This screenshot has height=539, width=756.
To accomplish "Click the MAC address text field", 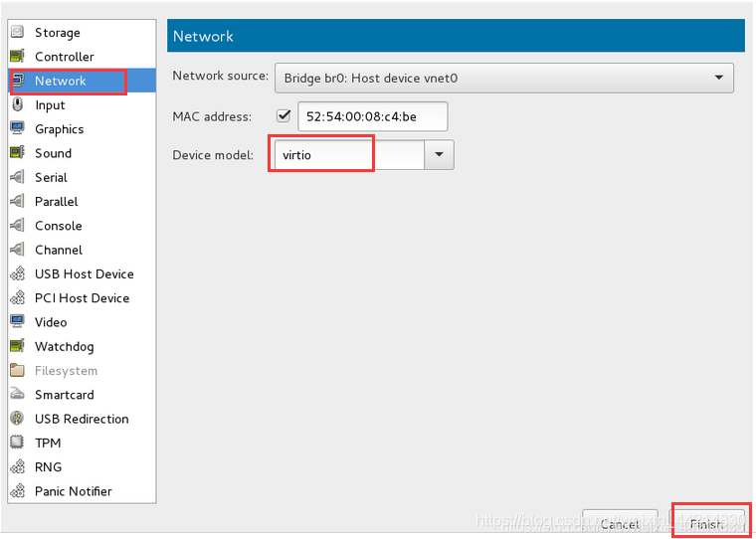I will [x=373, y=116].
